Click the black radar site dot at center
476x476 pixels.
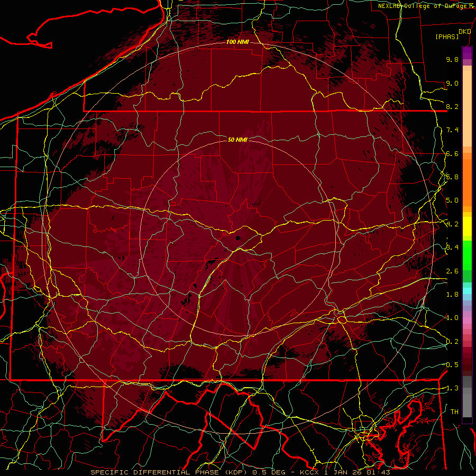click(x=238, y=238)
